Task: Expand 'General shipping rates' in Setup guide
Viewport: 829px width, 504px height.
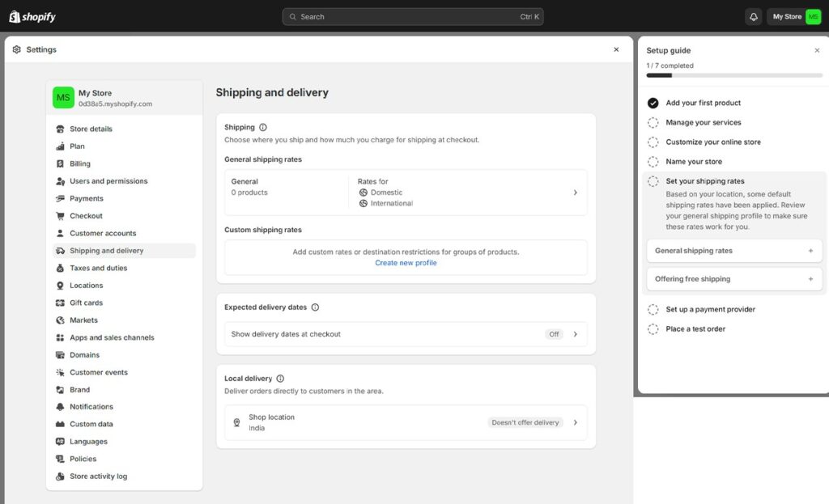Action: (734, 251)
